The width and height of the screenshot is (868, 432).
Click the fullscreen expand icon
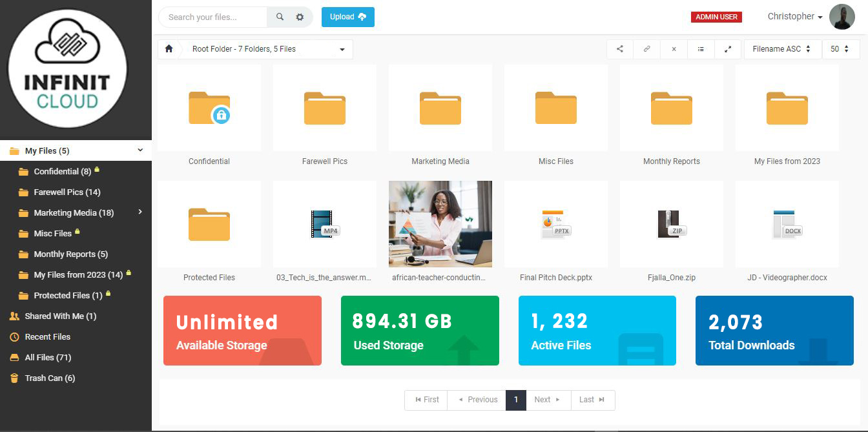pyautogui.click(x=728, y=49)
